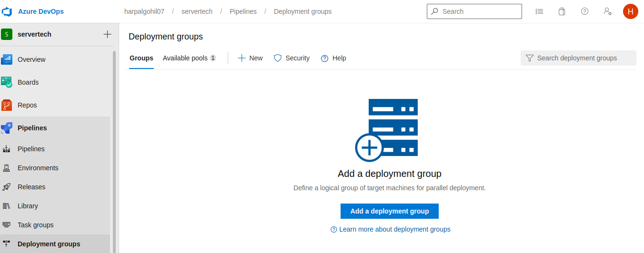Click the servertech project avatar S
This screenshot has height=253, width=644.
[x=7, y=34]
